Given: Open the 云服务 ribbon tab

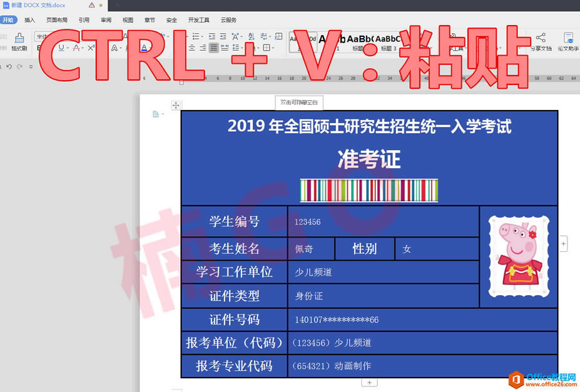Looking at the screenshot, I should [228, 20].
